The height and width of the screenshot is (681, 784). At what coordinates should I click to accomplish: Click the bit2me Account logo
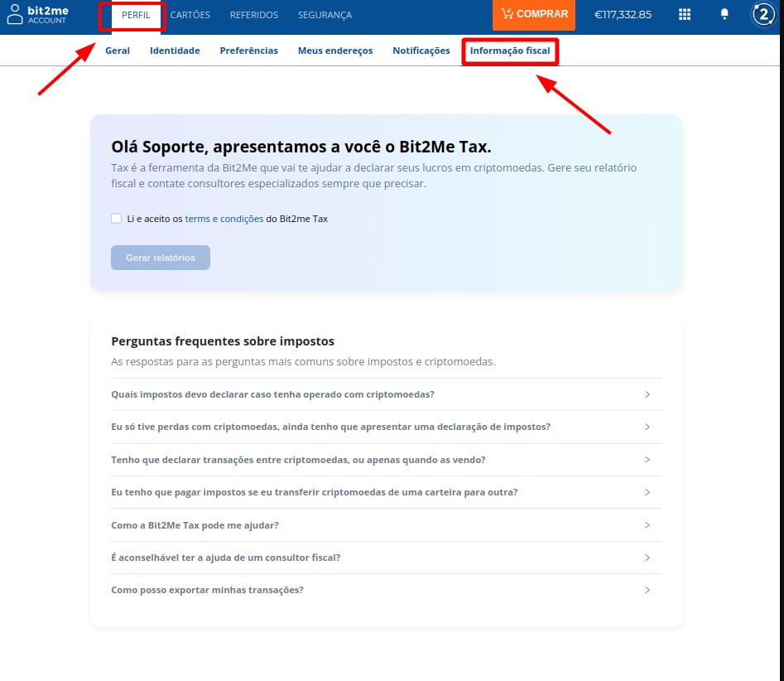pyautogui.click(x=37, y=15)
